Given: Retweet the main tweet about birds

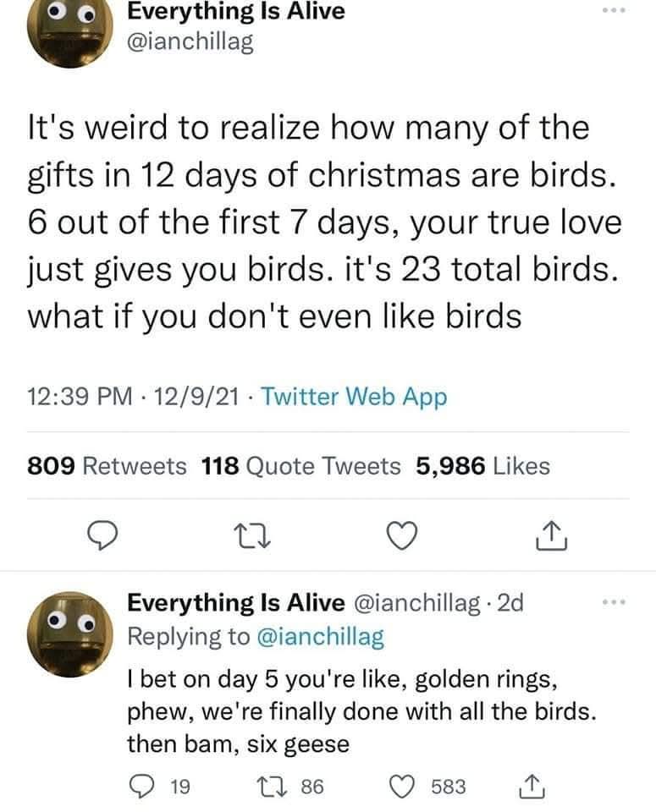Looking at the screenshot, I should click(252, 534).
